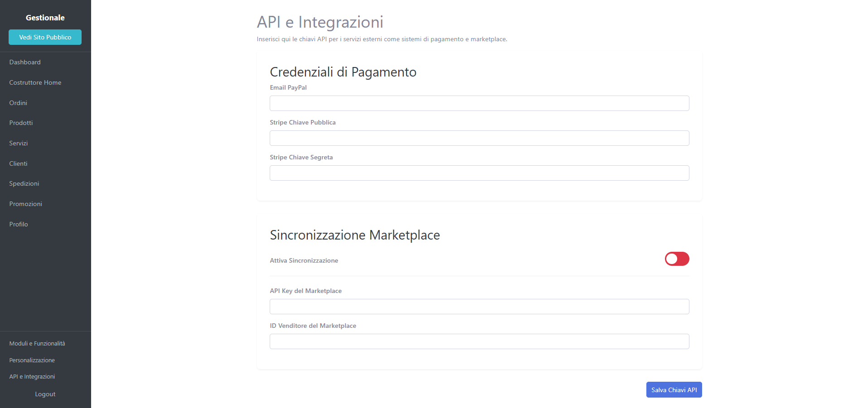
Task: Go to the Servizi page
Action: (x=18, y=143)
